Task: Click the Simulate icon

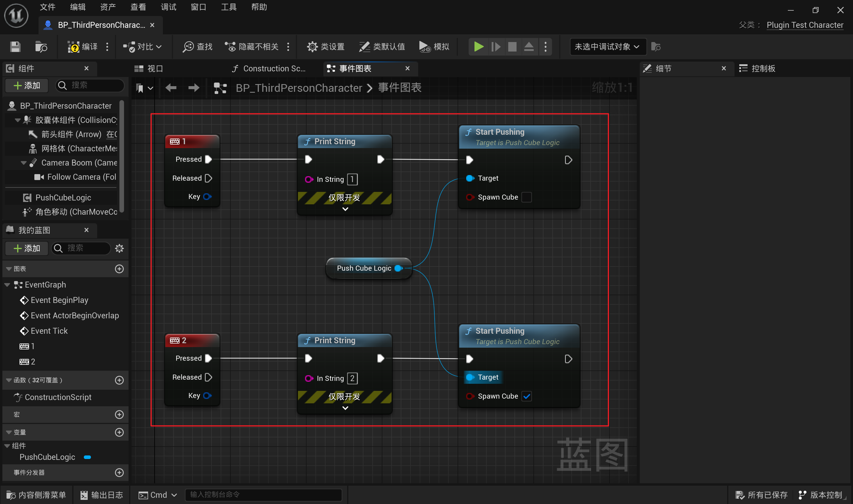Action: [x=424, y=46]
